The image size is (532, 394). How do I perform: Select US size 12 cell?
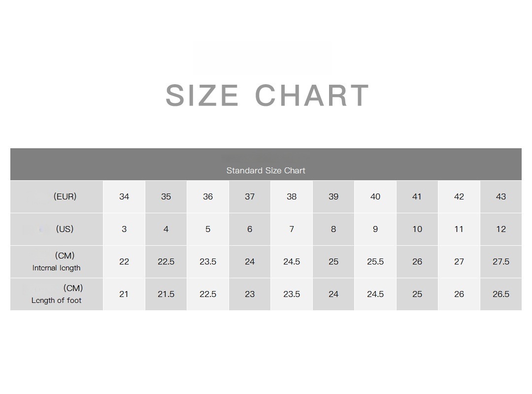(501, 229)
